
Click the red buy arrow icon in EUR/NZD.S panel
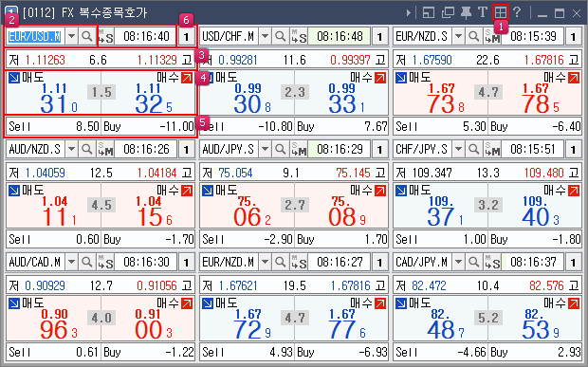[574, 78]
